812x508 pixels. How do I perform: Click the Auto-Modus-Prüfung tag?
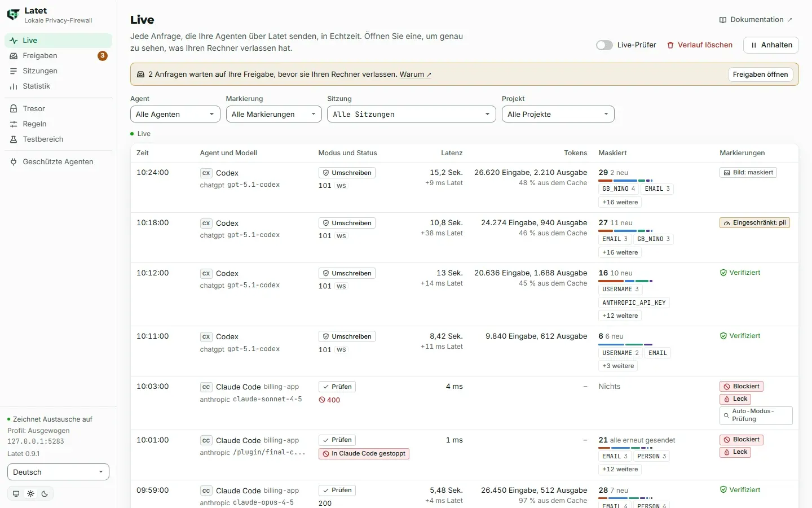(x=756, y=415)
